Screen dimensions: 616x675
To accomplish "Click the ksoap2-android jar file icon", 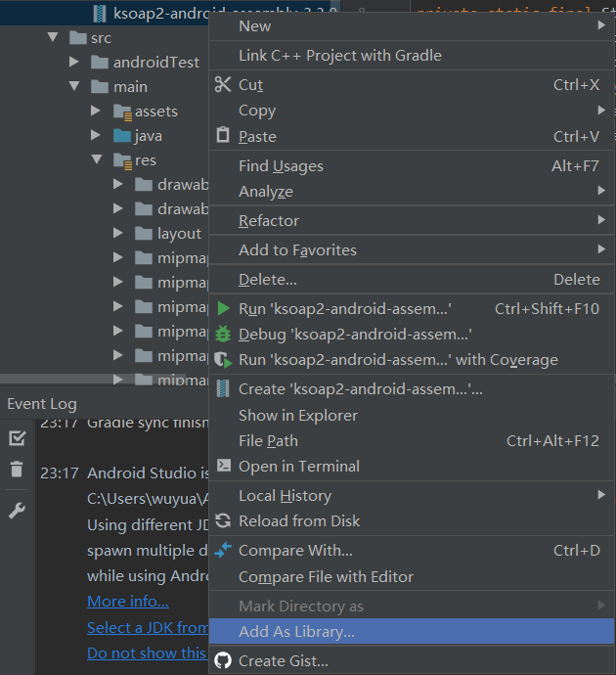I will (x=100, y=14).
